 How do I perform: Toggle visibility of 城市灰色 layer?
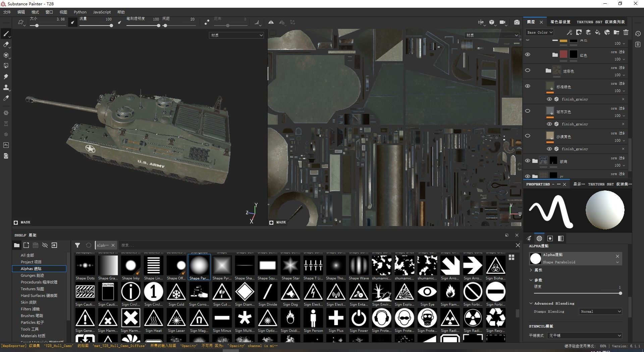[x=528, y=111]
